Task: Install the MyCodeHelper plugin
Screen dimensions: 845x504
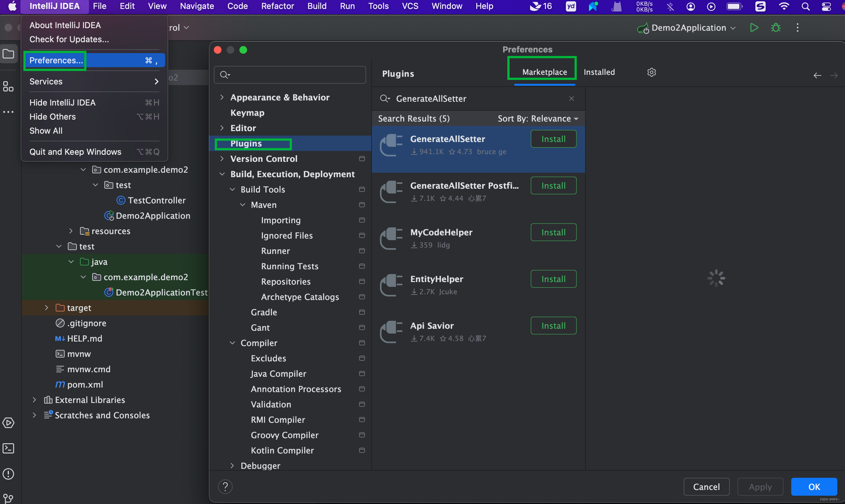Action: tap(553, 232)
